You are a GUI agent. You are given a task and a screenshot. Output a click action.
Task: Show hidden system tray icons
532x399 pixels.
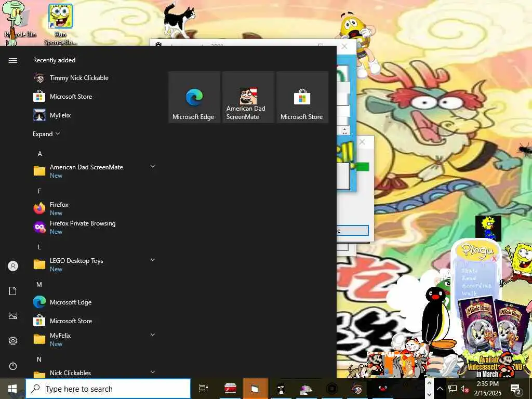pyautogui.click(x=440, y=389)
